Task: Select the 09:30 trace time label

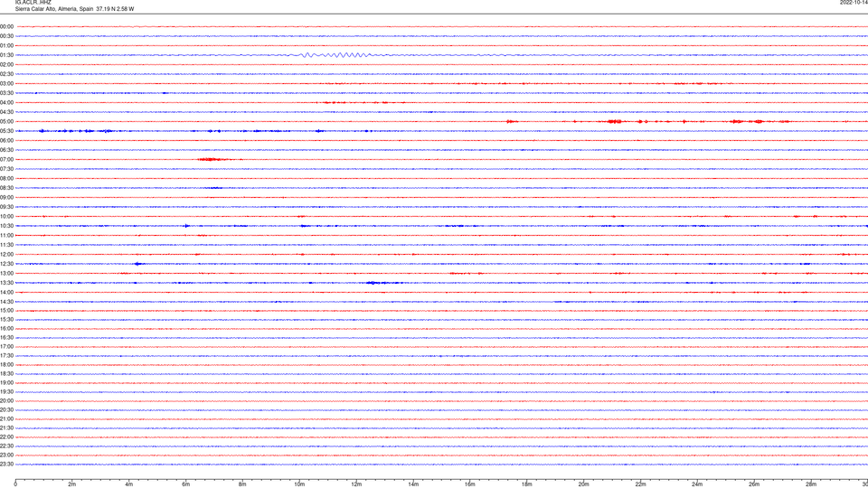Action: 6,207
